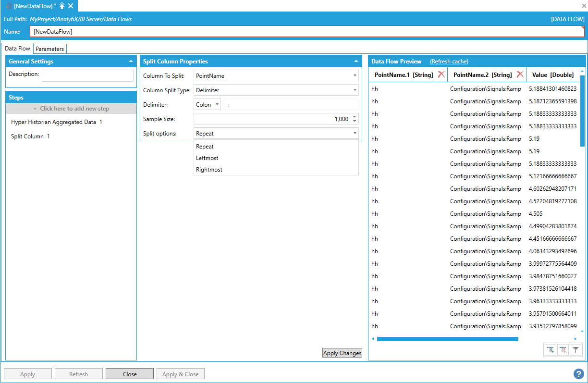Close the NewDataFlow tab with its X
Screen dimensions: 588x383
coord(71,6)
